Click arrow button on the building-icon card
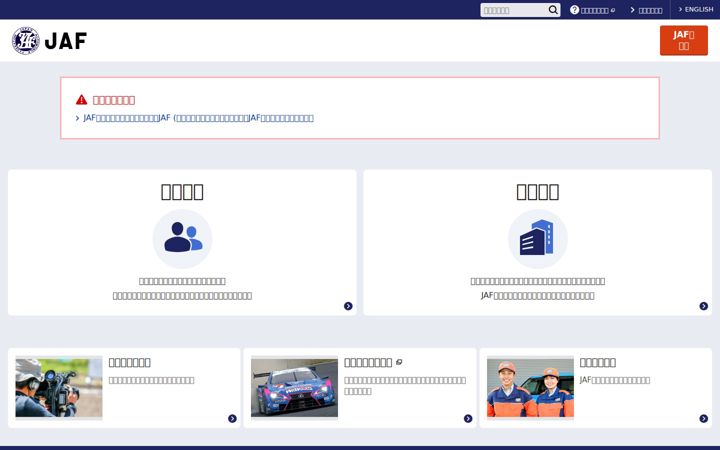Screen dimensions: 720x450 703,306
